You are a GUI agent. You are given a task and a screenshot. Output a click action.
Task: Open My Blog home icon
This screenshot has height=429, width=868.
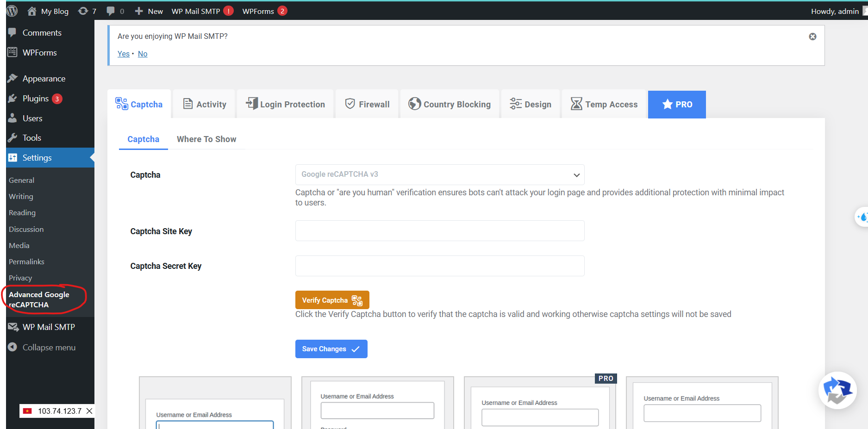coord(31,11)
